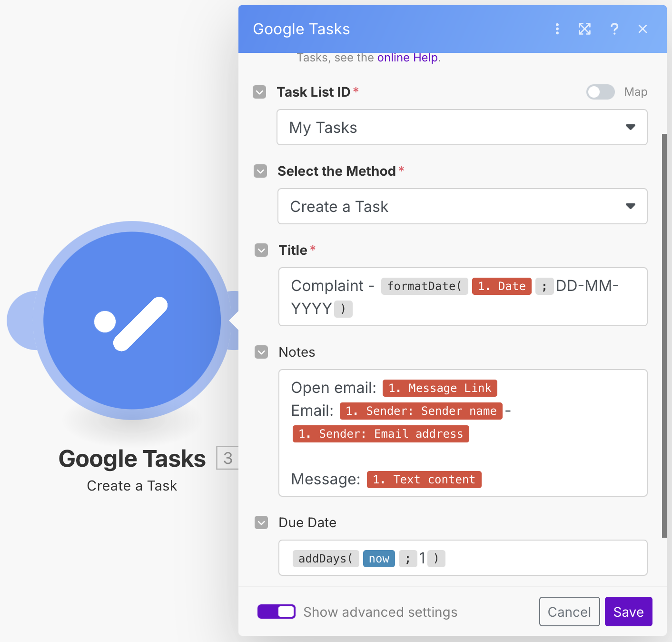Click the Message: text in Notes

326,479
